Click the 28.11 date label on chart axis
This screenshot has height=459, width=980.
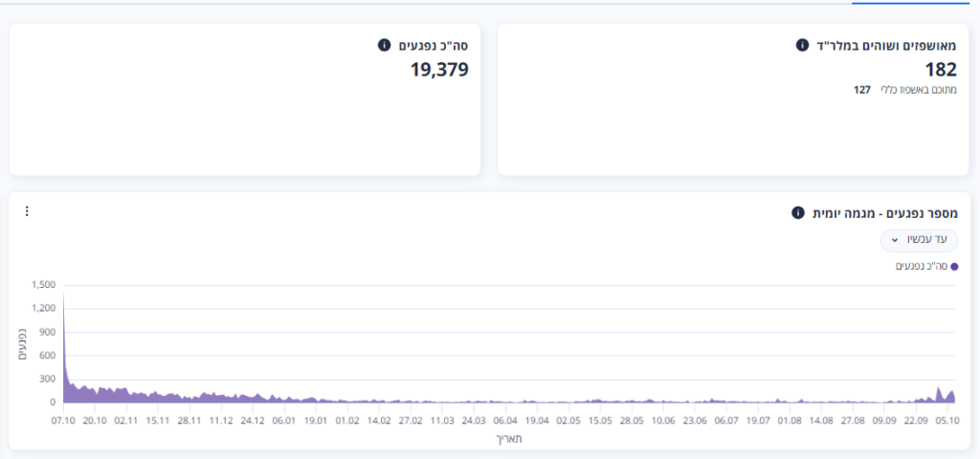[189, 421]
